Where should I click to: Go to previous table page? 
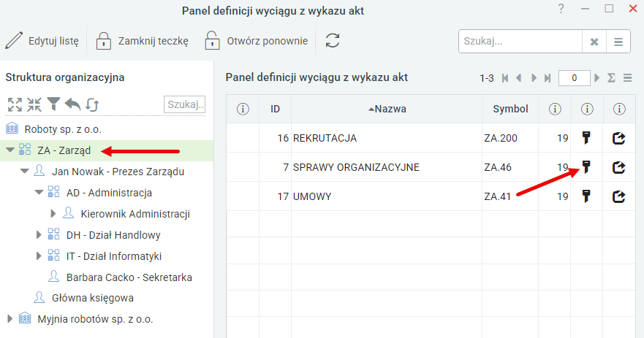click(x=519, y=78)
